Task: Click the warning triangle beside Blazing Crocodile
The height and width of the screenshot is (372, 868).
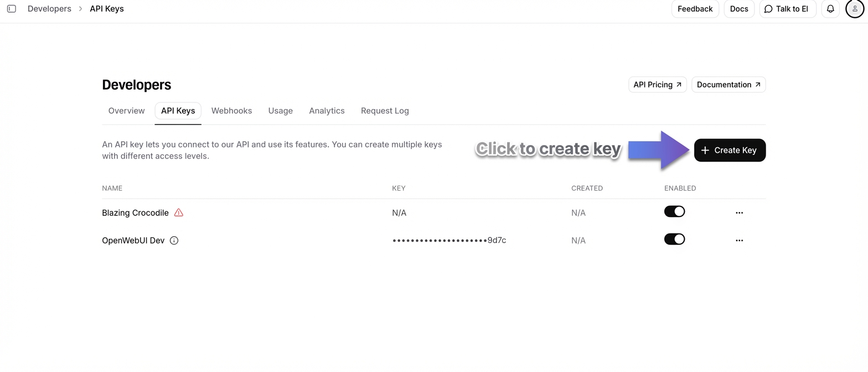Action: click(x=178, y=213)
